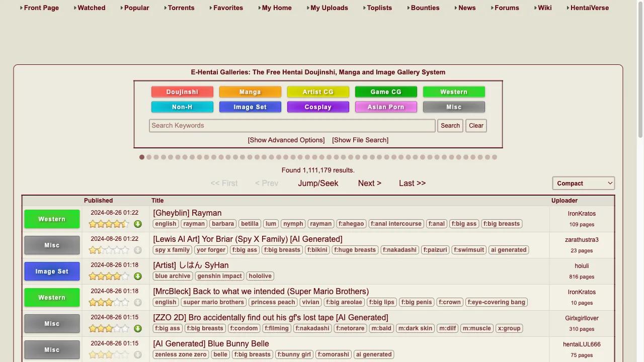Expand Show Advanced Options
This screenshot has width=644, height=362.
coord(286,140)
